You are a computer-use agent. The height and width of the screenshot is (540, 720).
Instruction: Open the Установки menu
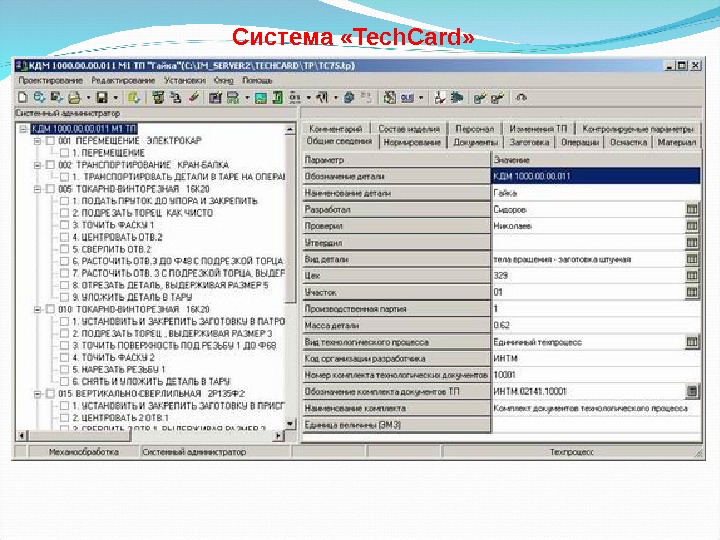point(185,80)
